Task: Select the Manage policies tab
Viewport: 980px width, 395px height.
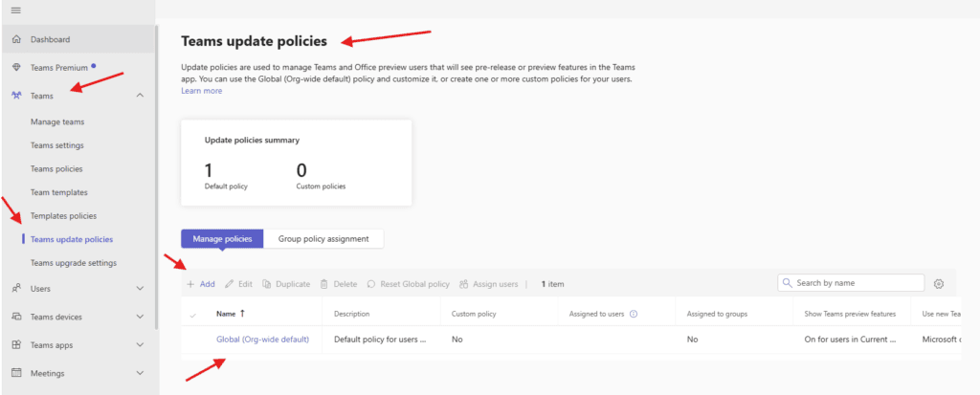Action: tap(222, 238)
